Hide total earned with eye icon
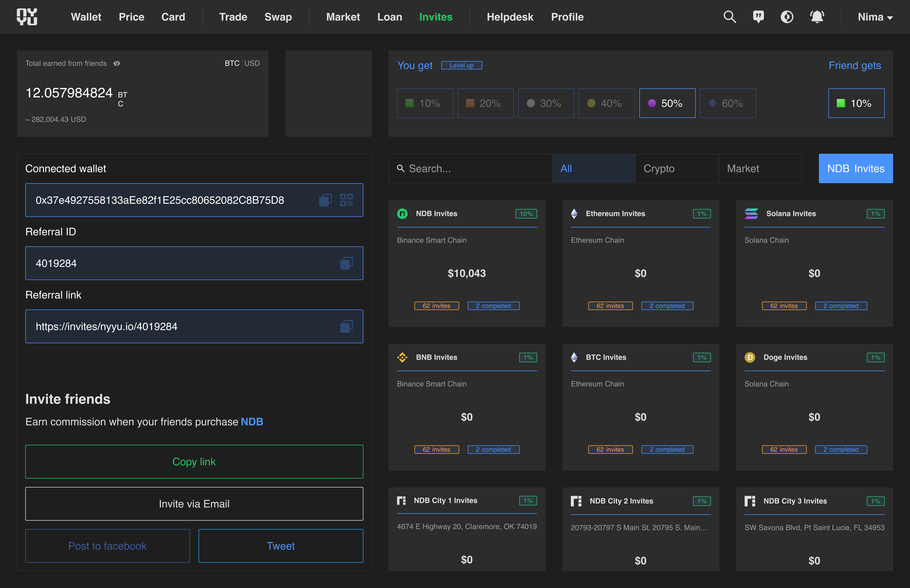The image size is (910, 588). click(x=117, y=63)
